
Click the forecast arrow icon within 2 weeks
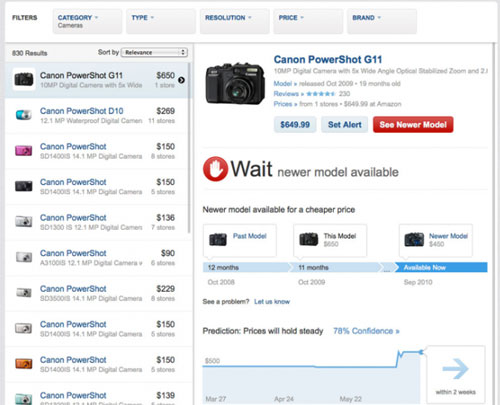[x=456, y=369]
